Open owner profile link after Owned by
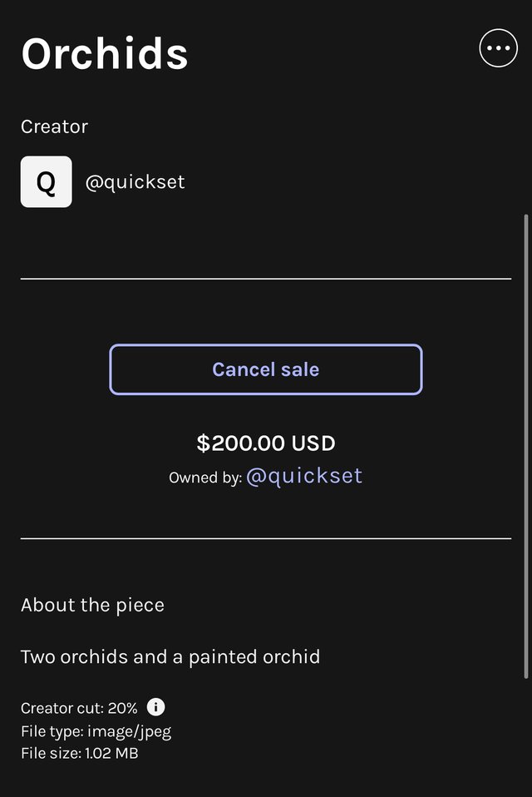This screenshot has width=532, height=797. pos(304,476)
